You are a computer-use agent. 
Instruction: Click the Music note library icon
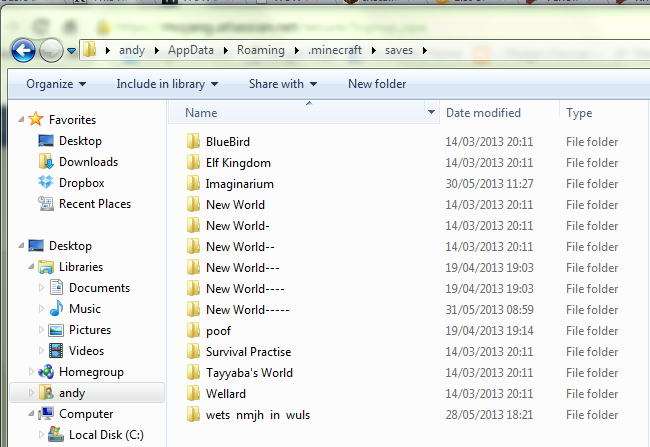click(x=56, y=309)
